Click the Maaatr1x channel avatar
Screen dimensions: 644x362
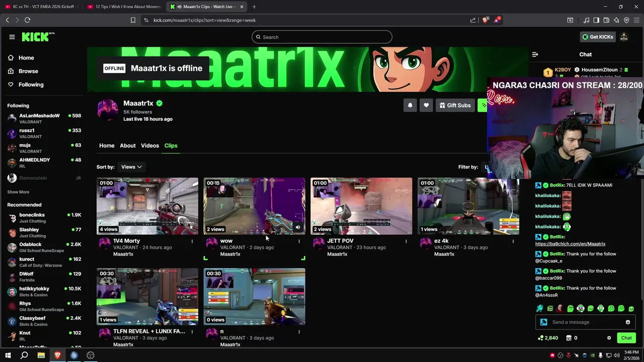click(x=108, y=109)
